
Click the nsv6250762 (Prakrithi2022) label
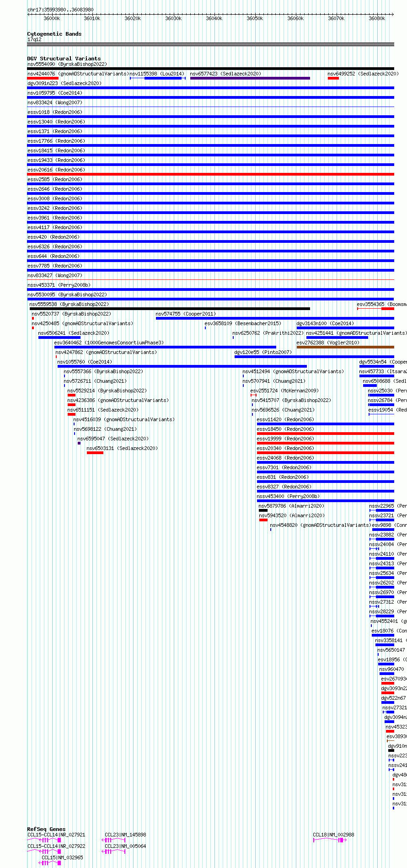pyautogui.click(x=268, y=333)
